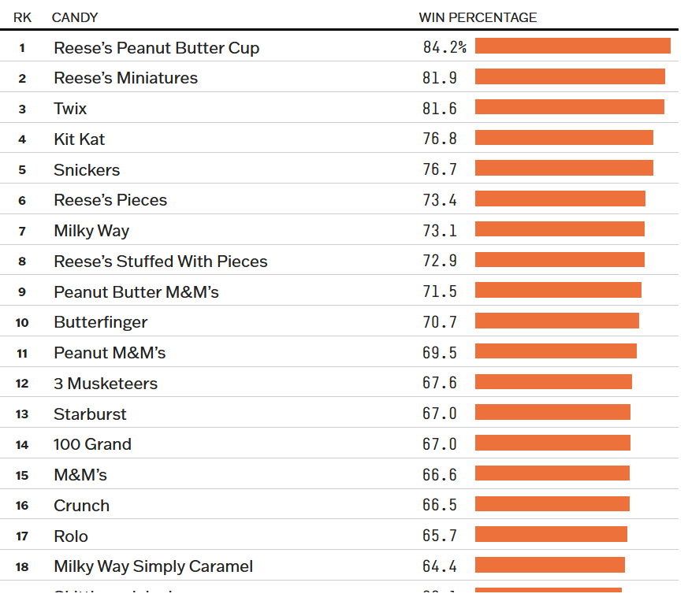Select the Reese's Peanut Butter Cup row

click(339, 46)
